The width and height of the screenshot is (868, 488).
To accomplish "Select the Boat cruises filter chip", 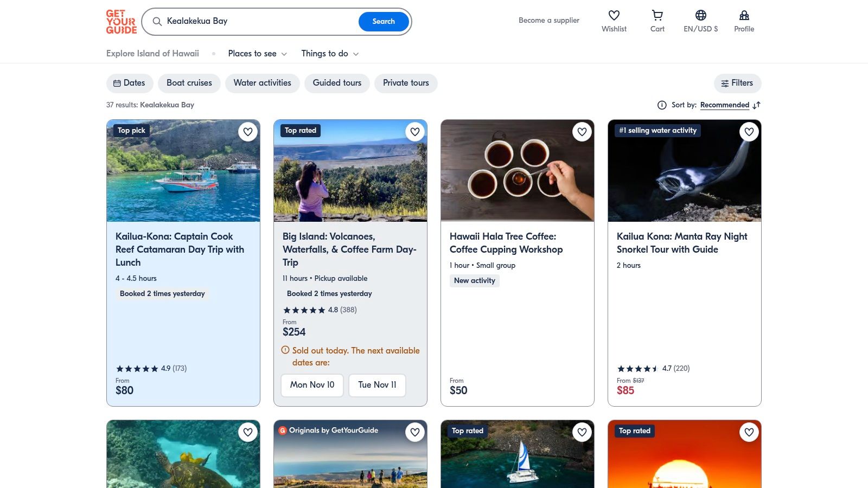I will [x=189, y=83].
